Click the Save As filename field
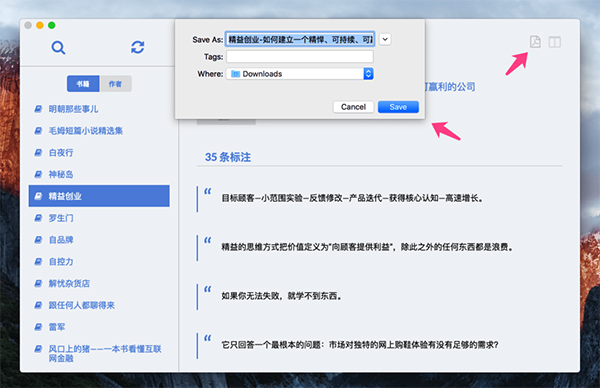Screen dimensions: 600x388 300,39
